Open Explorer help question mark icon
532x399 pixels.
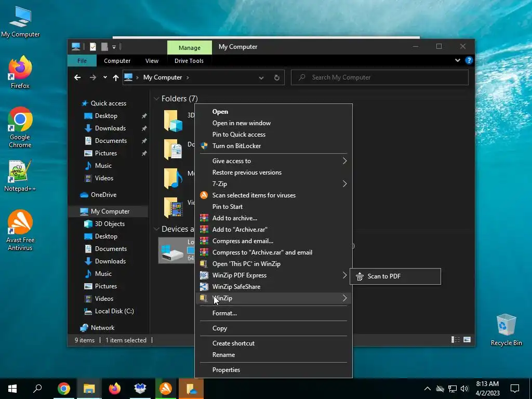469,60
